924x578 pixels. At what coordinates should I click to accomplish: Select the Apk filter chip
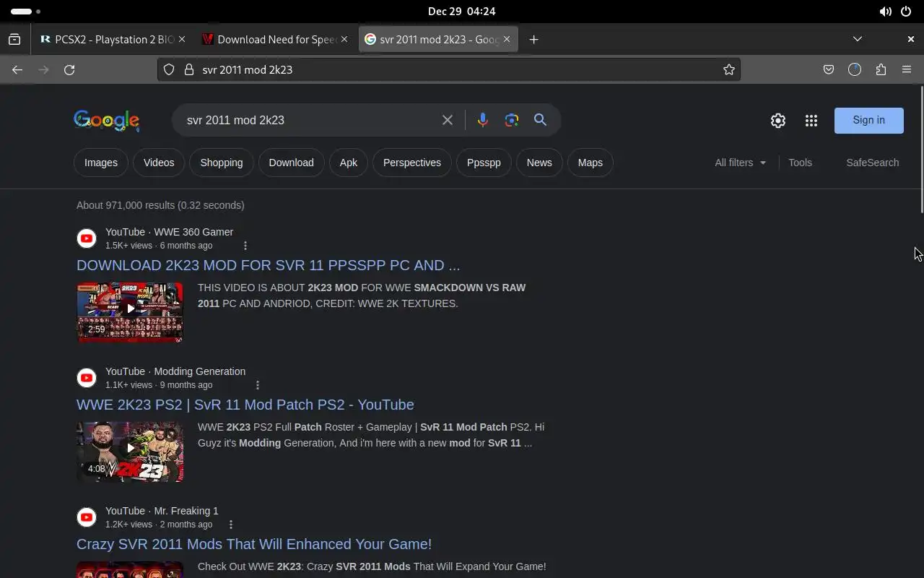click(x=349, y=163)
